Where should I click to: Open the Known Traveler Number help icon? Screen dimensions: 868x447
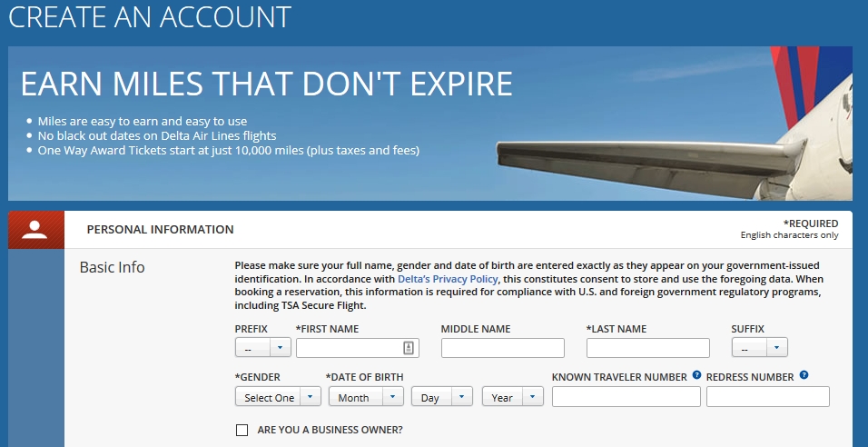tap(696, 375)
